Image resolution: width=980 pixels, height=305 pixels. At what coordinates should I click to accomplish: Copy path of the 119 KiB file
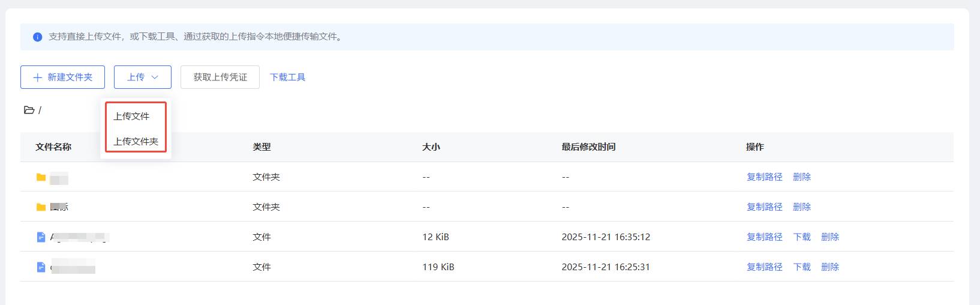(x=765, y=267)
